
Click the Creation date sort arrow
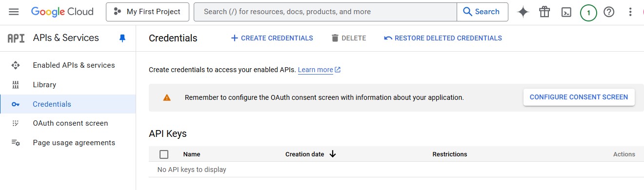point(333,154)
